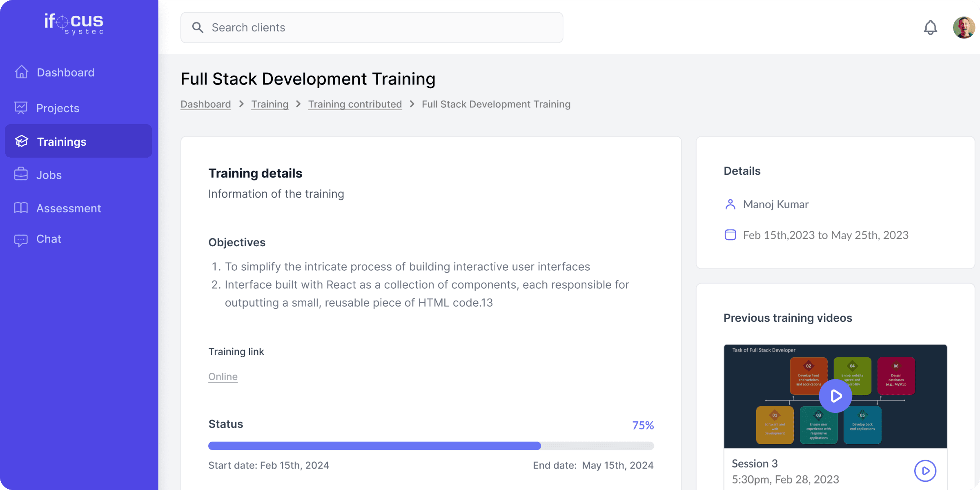Go to Projects in the sidebar

coord(78,108)
